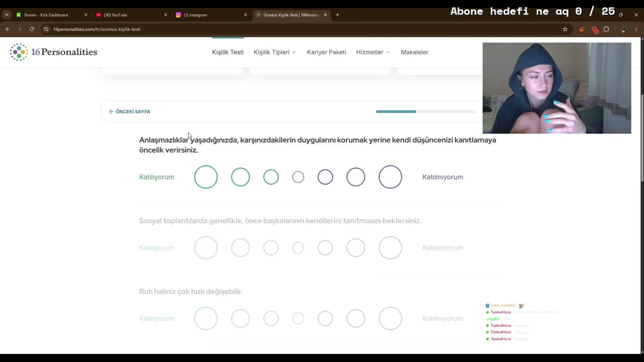Expand the Kişilik Tipleri dropdown
The height and width of the screenshot is (362, 644).
(275, 52)
